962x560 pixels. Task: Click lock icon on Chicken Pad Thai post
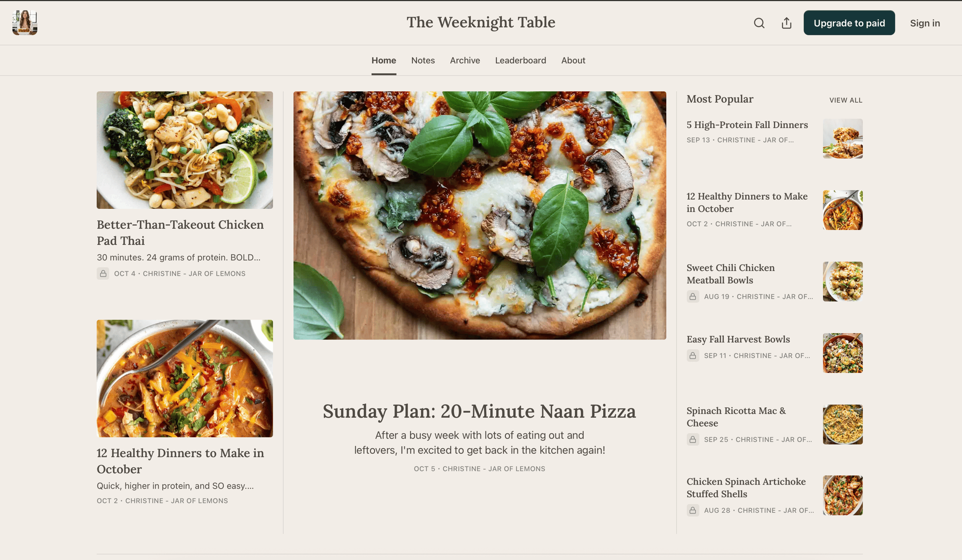click(x=103, y=273)
